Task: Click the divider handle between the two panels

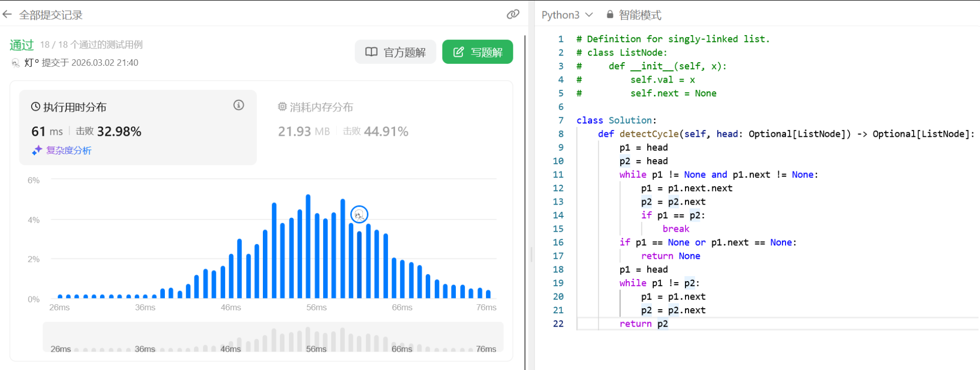Action: tap(531, 254)
